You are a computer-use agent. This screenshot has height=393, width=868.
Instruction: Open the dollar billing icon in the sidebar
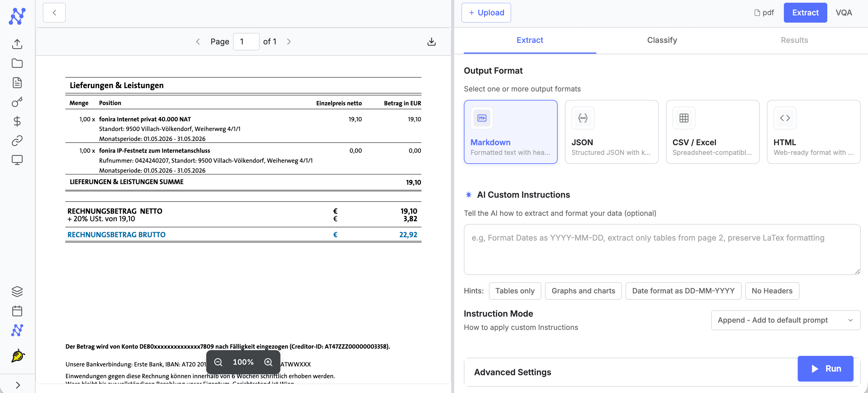(17, 121)
